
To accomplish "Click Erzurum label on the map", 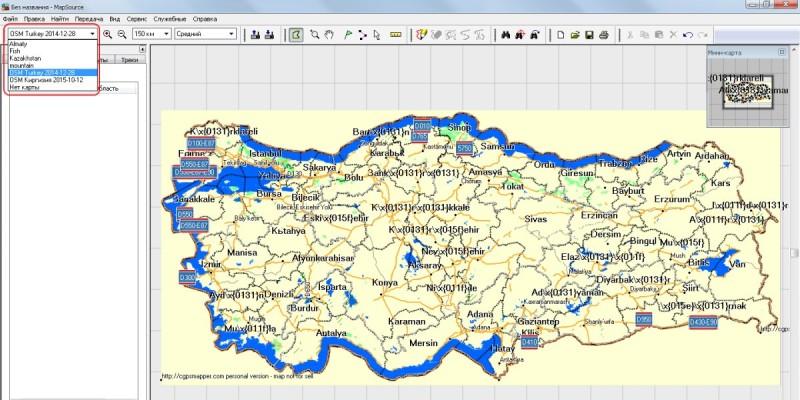I will (672, 199).
